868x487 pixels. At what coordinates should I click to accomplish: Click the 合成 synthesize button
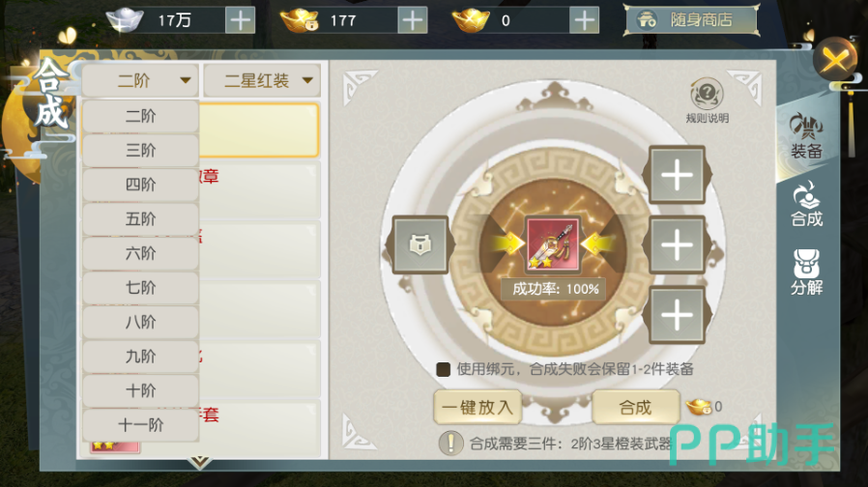click(635, 408)
